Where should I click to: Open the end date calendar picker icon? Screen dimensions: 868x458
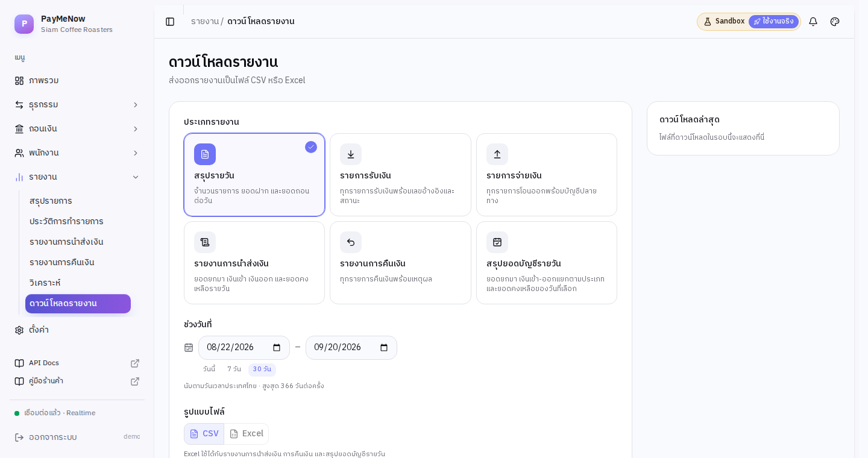click(x=384, y=348)
